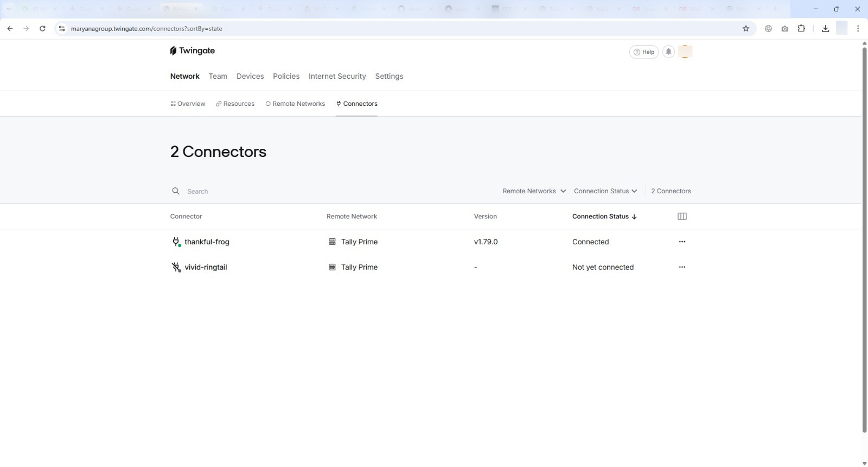The image size is (868, 467).
Task: Open browser extensions puzzle icon
Action: pos(801,29)
